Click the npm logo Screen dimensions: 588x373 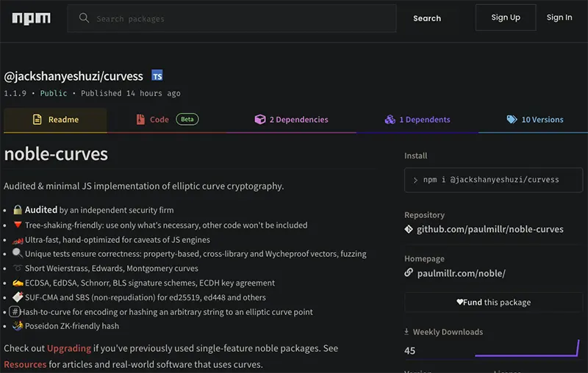pos(31,18)
